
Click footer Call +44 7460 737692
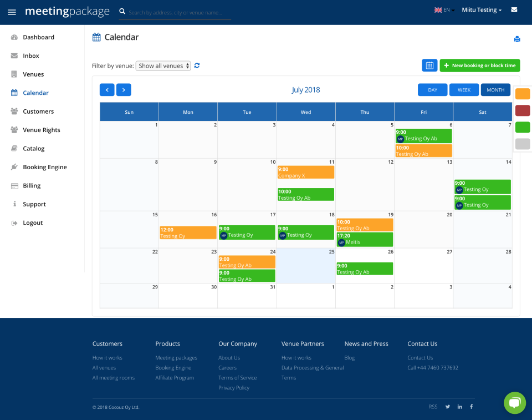[x=433, y=368]
